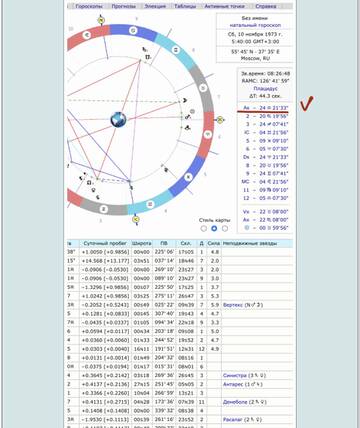Click the Moon glyph inside the chart
Image resolution: width=360 pixels, height=428 pixels.
(185, 100)
